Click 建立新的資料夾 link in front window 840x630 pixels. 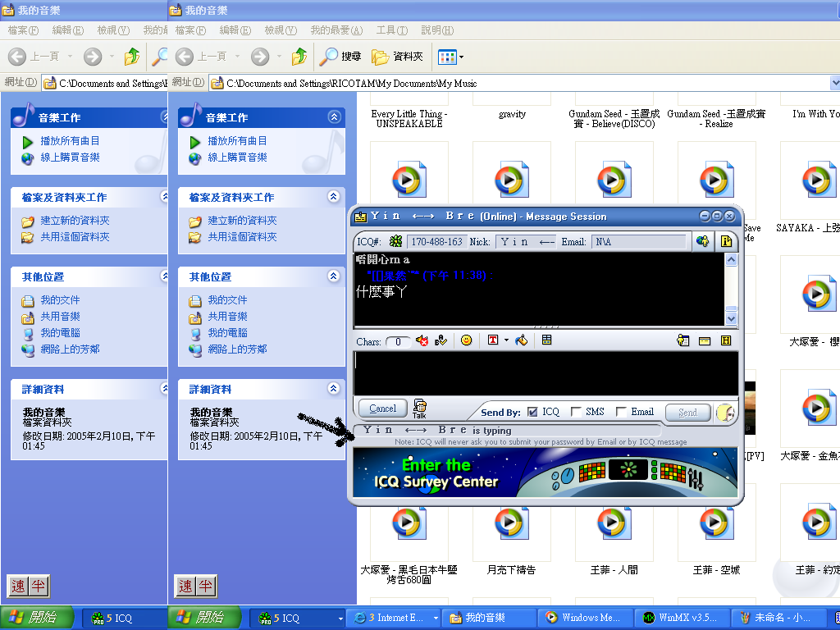point(242,221)
